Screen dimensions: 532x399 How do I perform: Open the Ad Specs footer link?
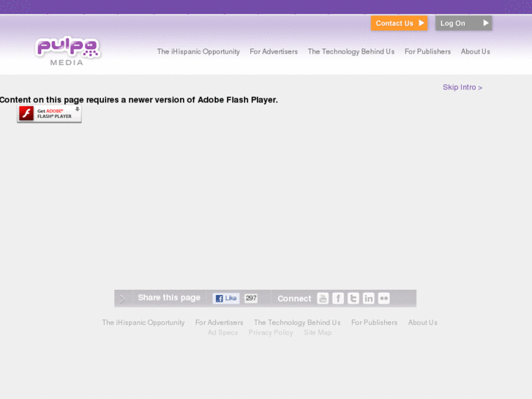[x=222, y=332]
